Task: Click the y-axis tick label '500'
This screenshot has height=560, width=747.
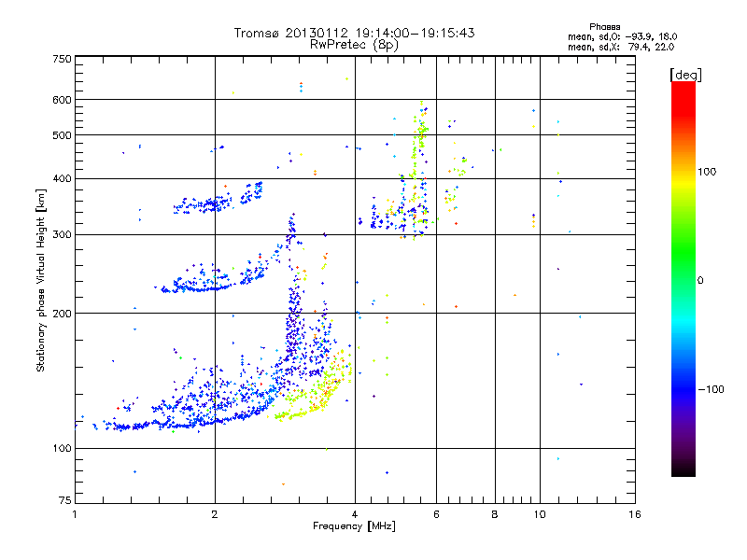Action: click(x=62, y=135)
